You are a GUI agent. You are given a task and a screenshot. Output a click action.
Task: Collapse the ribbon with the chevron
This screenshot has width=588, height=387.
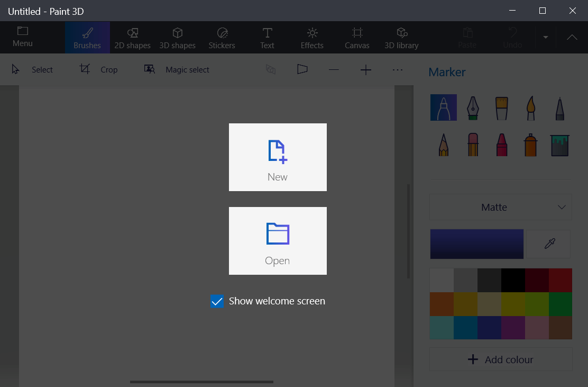[x=572, y=37]
